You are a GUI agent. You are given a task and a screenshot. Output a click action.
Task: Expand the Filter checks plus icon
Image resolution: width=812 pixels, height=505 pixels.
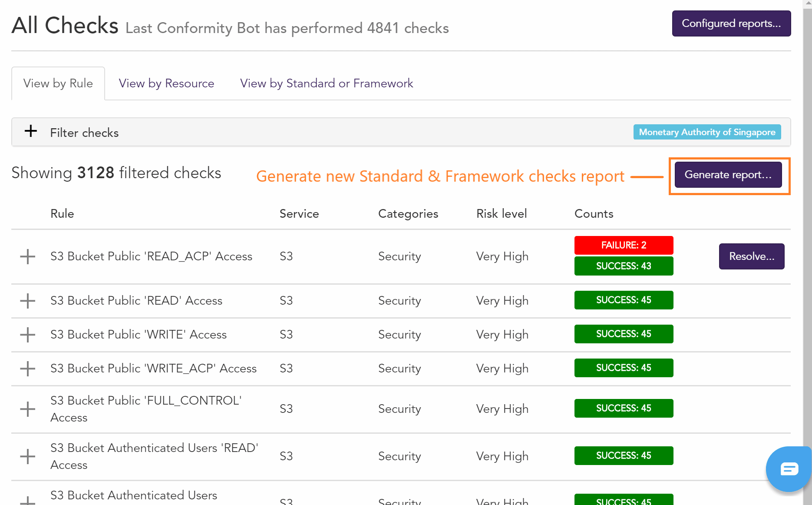[x=31, y=131]
